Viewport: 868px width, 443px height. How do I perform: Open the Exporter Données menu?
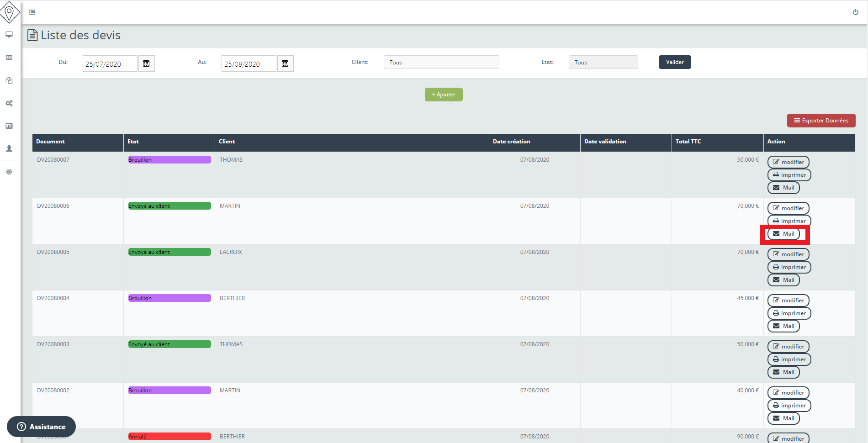pos(821,121)
